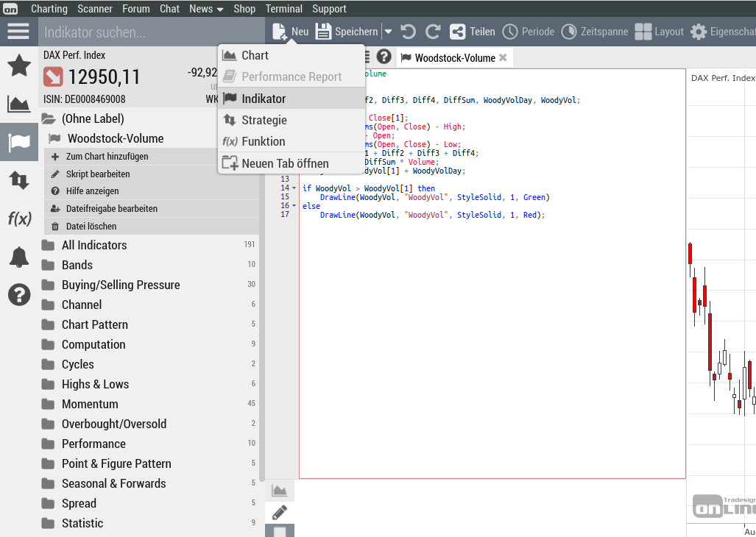This screenshot has height=537, width=756.
Task: Close the Woodstock-Volume tab
Action: tap(503, 57)
